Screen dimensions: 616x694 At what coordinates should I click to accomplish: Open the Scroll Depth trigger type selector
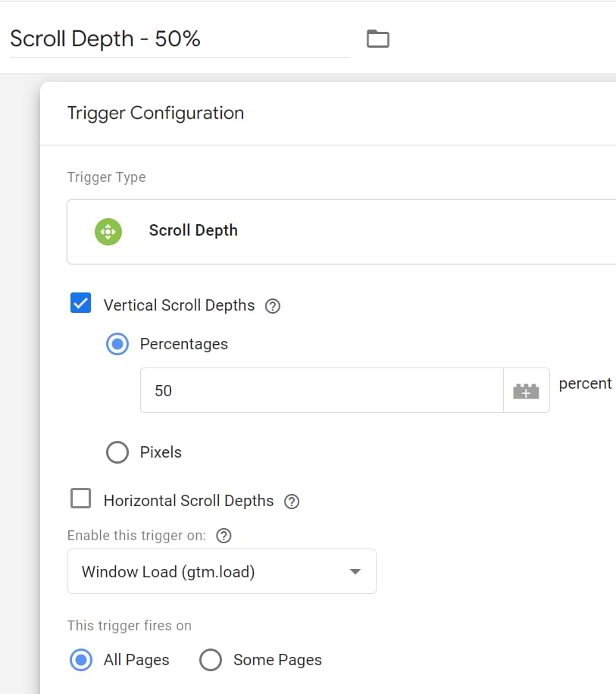point(341,231)
